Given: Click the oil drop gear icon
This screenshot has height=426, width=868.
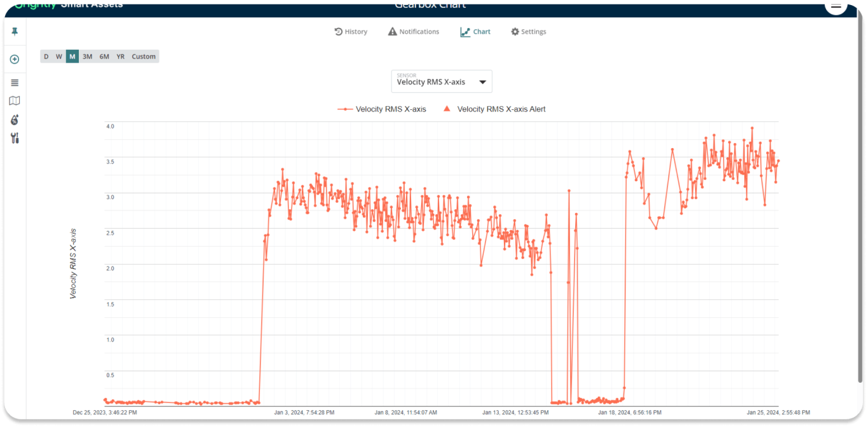Looking at the screenshot, I should tap(15, 120).
